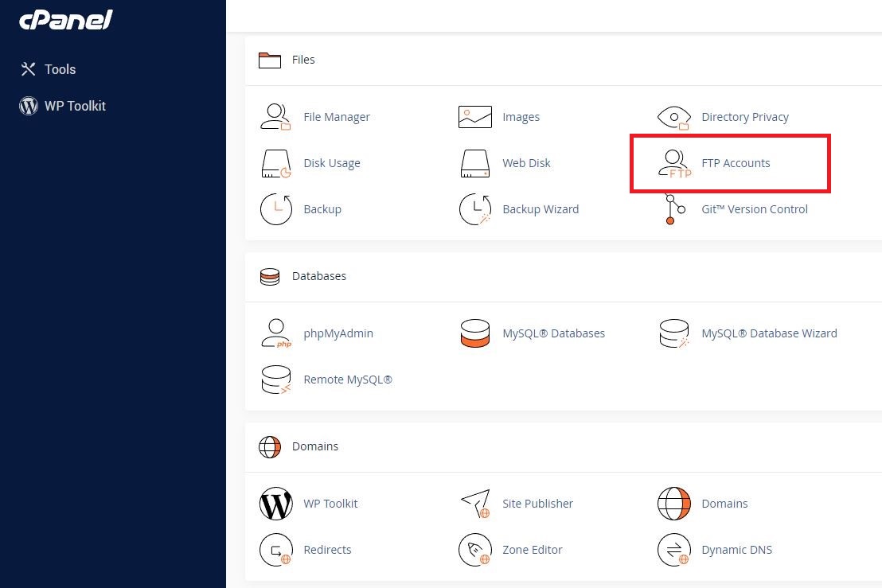The height and width of the screenshot is (588, 882).
Task: Click the Zone Editor link text
Action: click(532, 550)
